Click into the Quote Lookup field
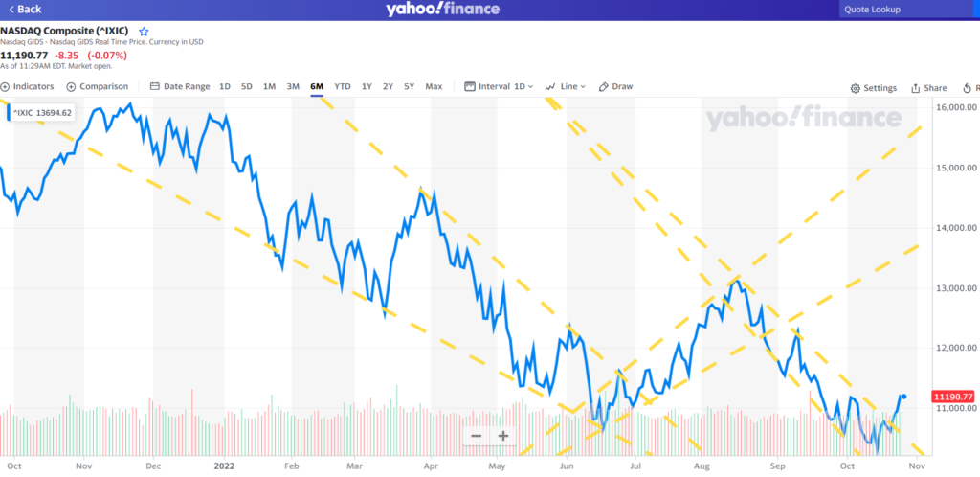Viewport: 980px width, 477px height. tap(904, 10)
